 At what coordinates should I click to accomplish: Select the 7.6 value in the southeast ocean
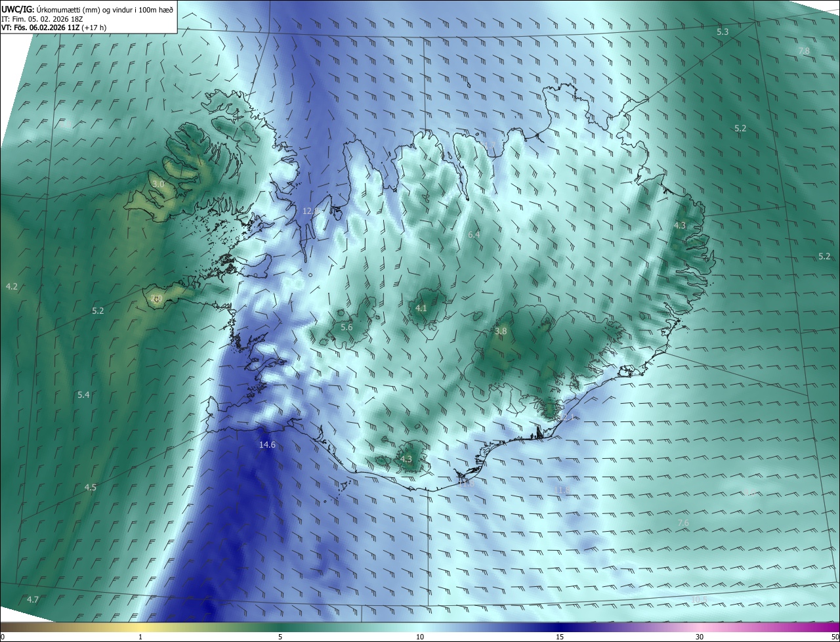point(683,523)
